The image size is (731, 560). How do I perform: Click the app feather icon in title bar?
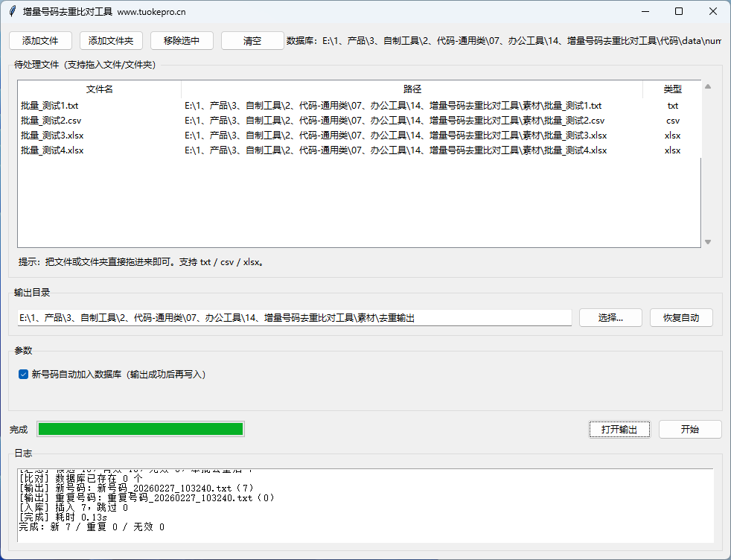click(13, 11)
